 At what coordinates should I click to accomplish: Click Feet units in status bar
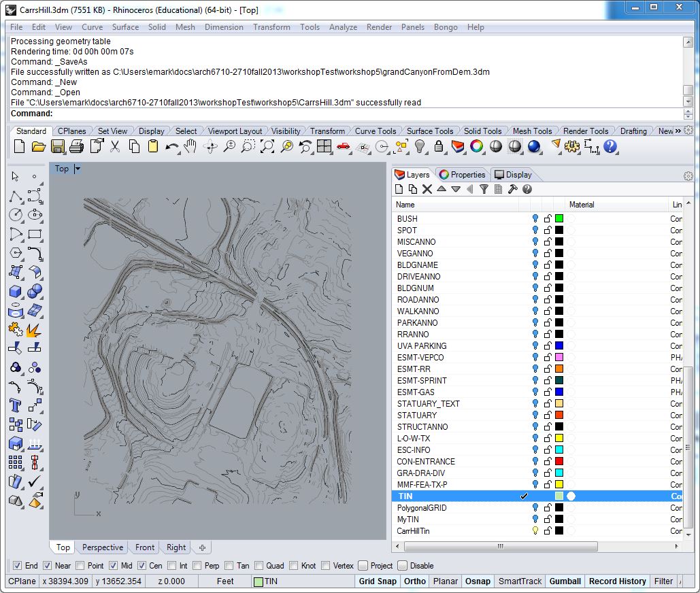[x=225, y=581]
